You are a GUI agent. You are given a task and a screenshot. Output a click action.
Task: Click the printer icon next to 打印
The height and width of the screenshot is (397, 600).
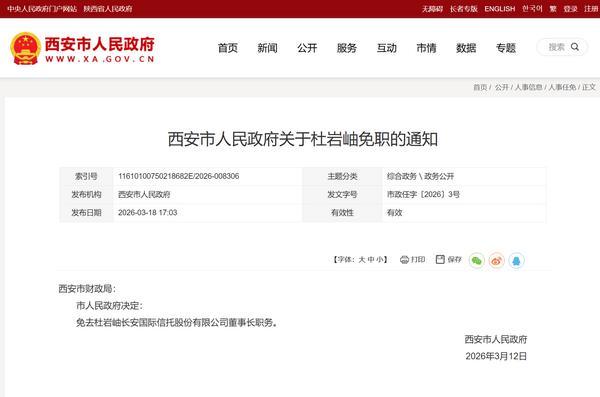click(x=404, y=260)
